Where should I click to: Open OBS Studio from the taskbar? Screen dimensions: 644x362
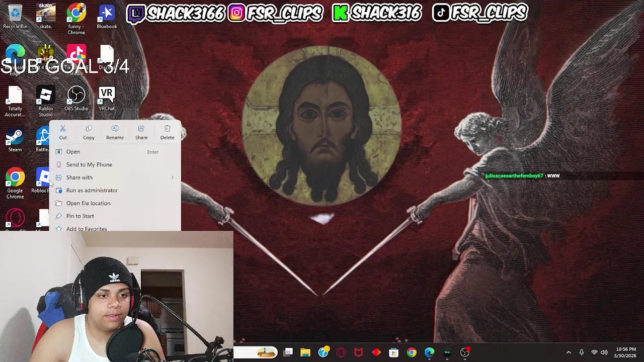[x=465, y=352]
